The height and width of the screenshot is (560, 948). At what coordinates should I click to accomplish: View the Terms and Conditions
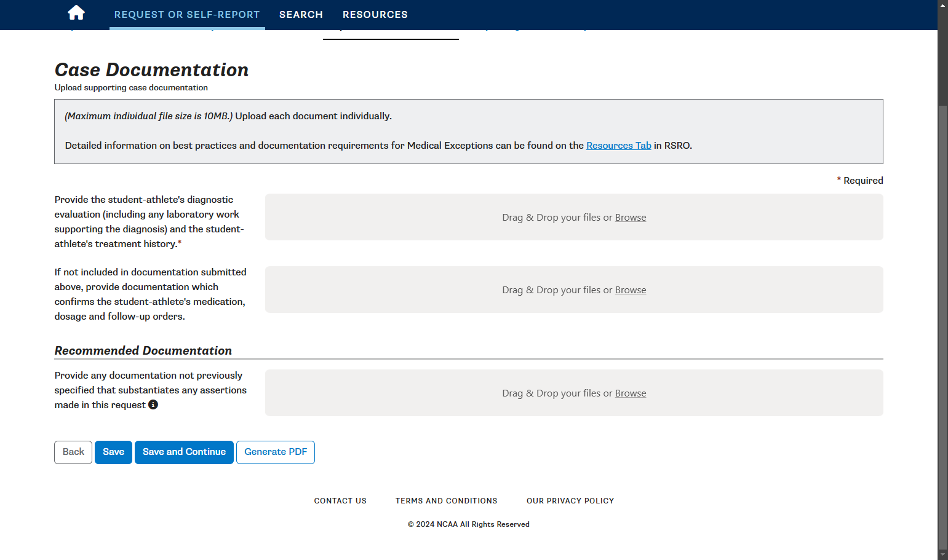447,501
